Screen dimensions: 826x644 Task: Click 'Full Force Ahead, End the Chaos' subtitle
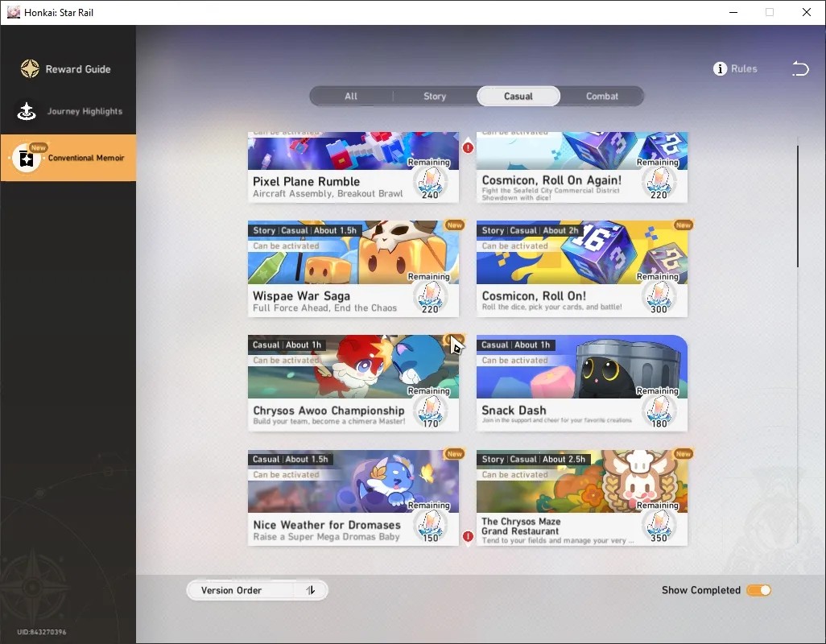[324, 308]
